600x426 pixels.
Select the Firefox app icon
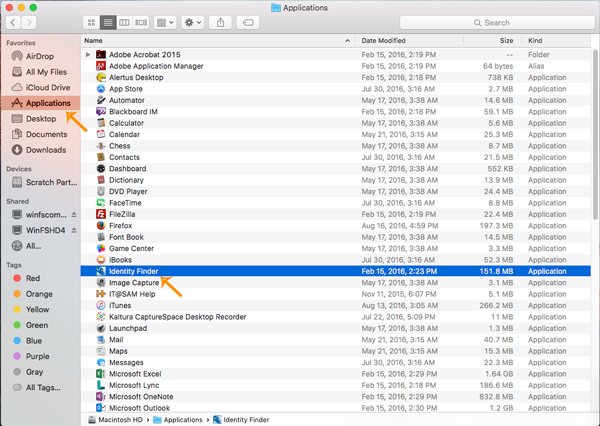101,225
